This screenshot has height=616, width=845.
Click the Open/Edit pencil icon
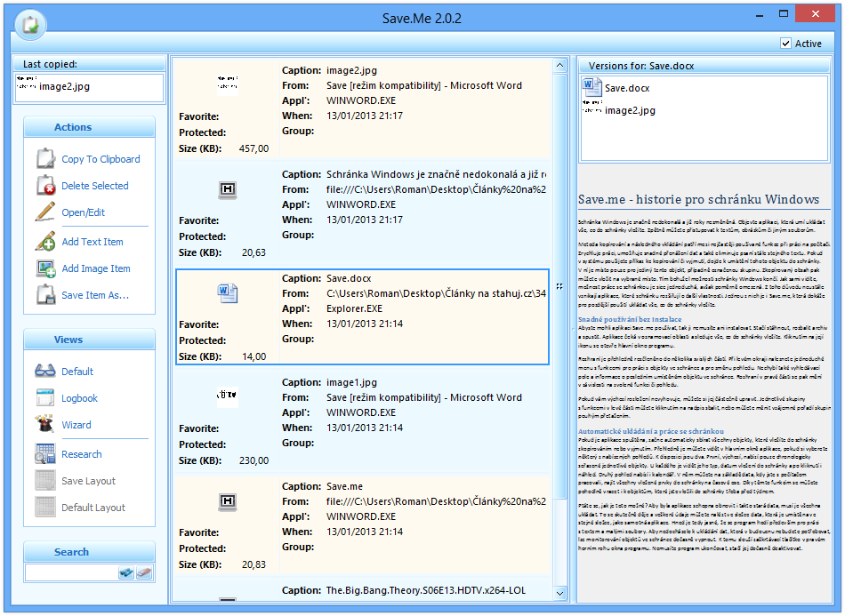pos(45,212)
